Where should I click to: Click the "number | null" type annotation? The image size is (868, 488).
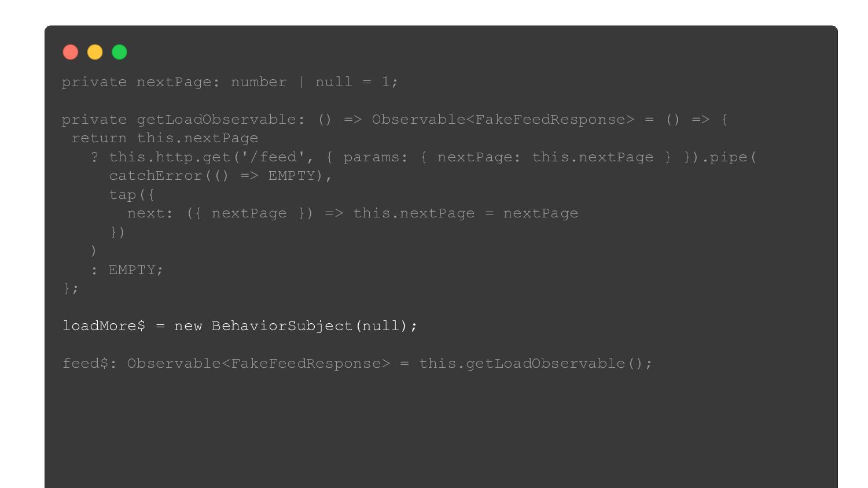pyautogui.click(x=291, y=82)
